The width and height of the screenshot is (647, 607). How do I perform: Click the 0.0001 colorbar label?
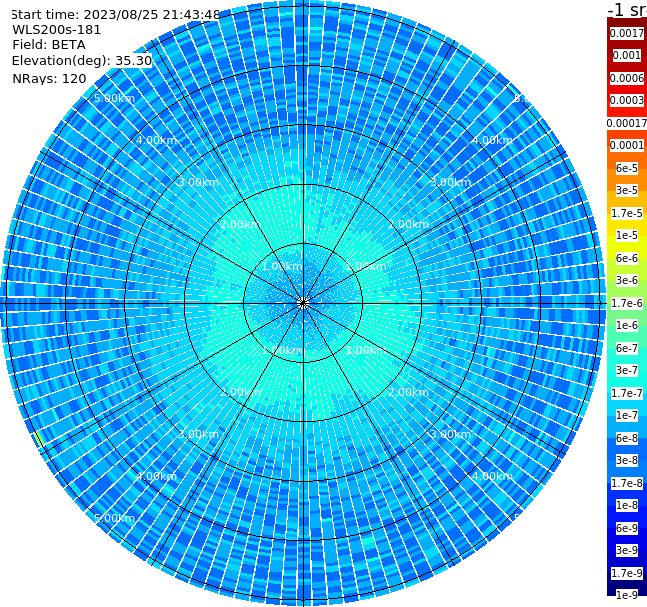pyautogui.click(x=627, y=145)
